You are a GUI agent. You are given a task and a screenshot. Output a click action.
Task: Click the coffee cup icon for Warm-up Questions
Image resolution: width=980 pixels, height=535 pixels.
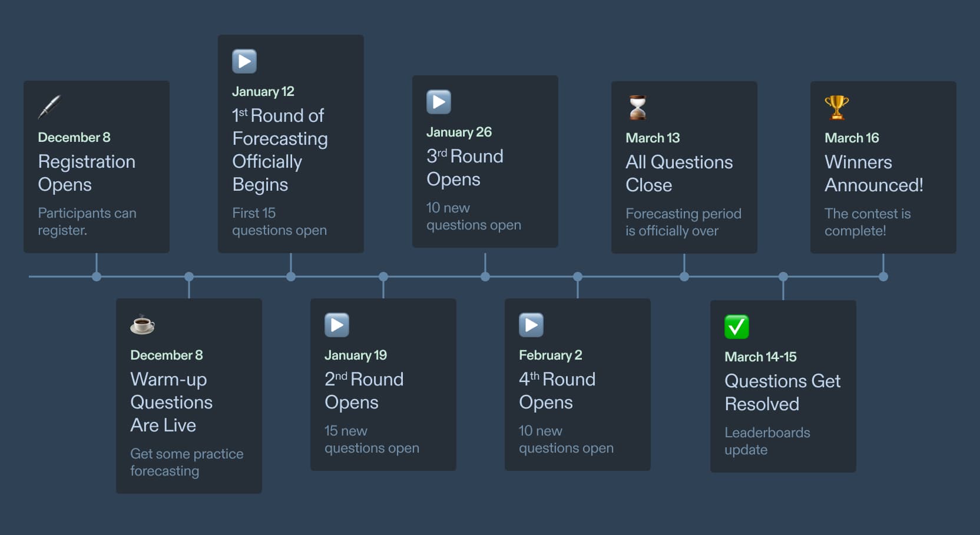tap(143, 324)
